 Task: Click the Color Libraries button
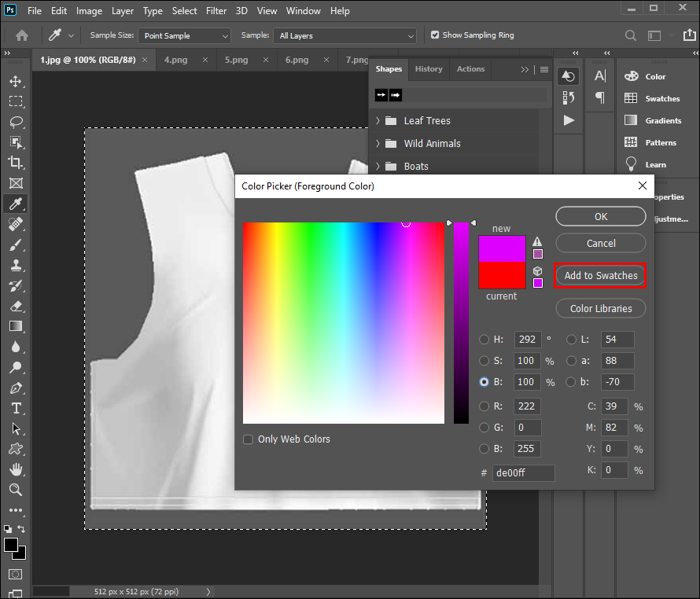click(600, 308)
